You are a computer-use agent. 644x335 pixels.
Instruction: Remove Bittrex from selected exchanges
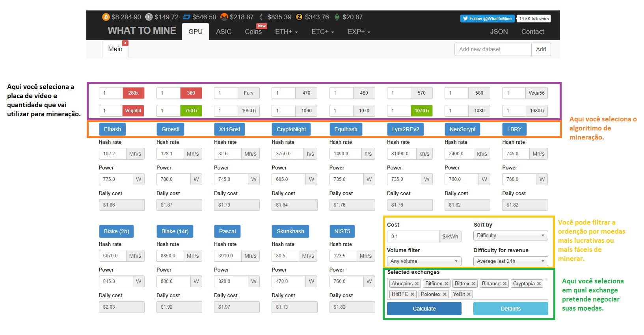click(x=474, y=284)
